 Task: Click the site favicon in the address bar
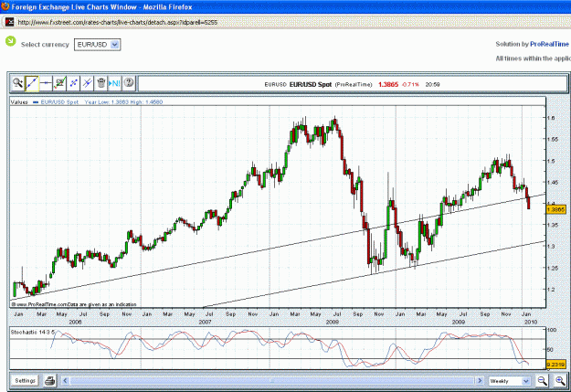click(9, 22)
